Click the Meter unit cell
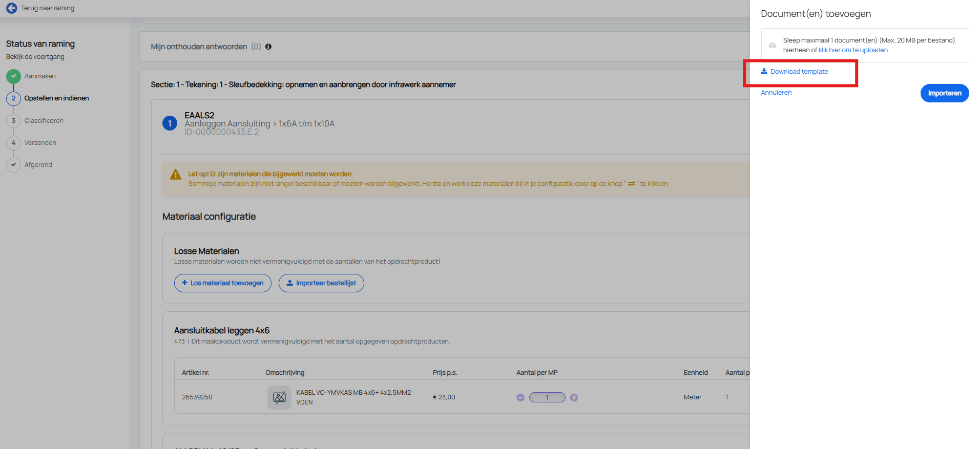Image resolution: width=980 pixels, height=449 pixels. (693, 397)
